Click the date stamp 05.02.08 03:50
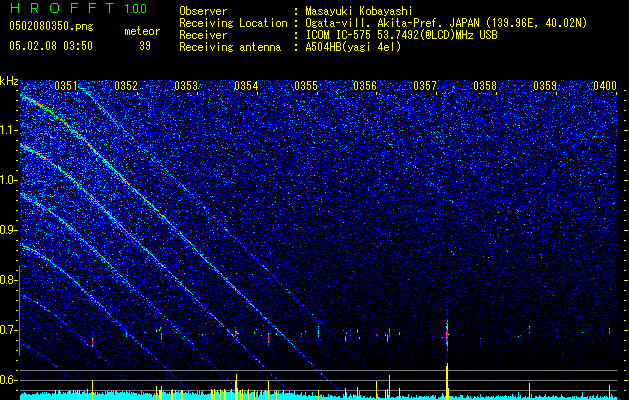629x400 pixels. click(x=51, y=46)
